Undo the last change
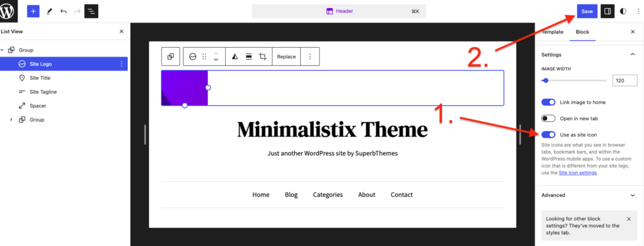Image resolution: width=644 pixels, height=246 pixels. tap(64, 11)
